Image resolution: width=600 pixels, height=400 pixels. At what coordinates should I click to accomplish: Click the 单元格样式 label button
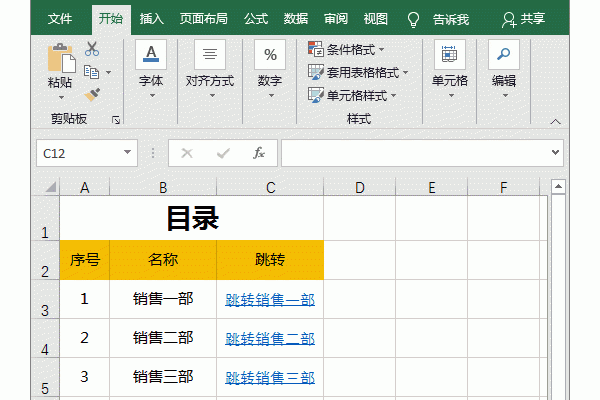point(357,95)
